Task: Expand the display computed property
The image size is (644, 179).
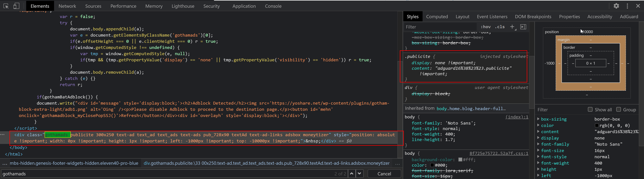Action: click(x=538, y=138)
